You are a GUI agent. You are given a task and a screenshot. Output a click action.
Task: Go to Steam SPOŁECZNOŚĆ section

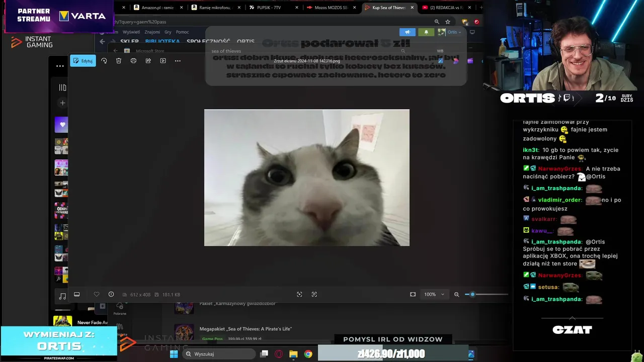208,42
